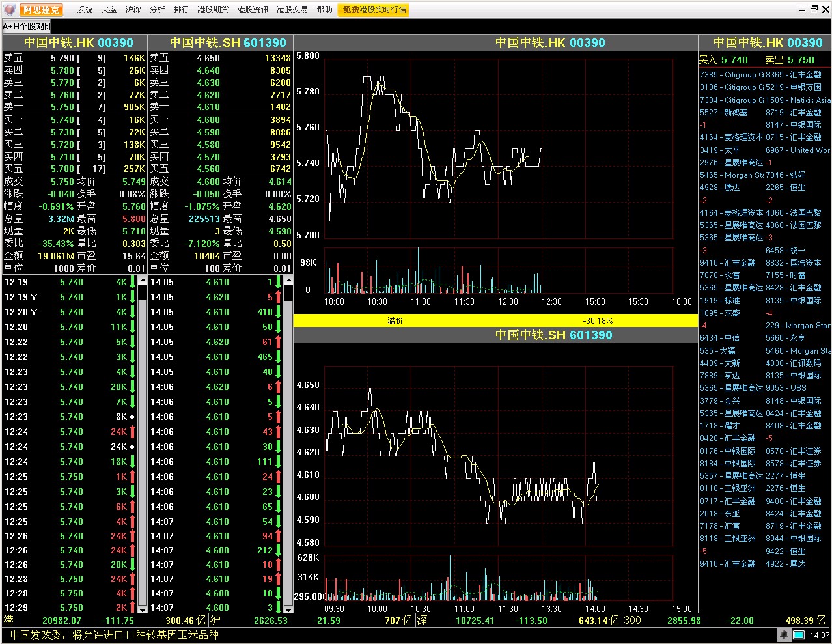Open the 沪深 menu
832x644 pixels.
[x=133, y=10]
